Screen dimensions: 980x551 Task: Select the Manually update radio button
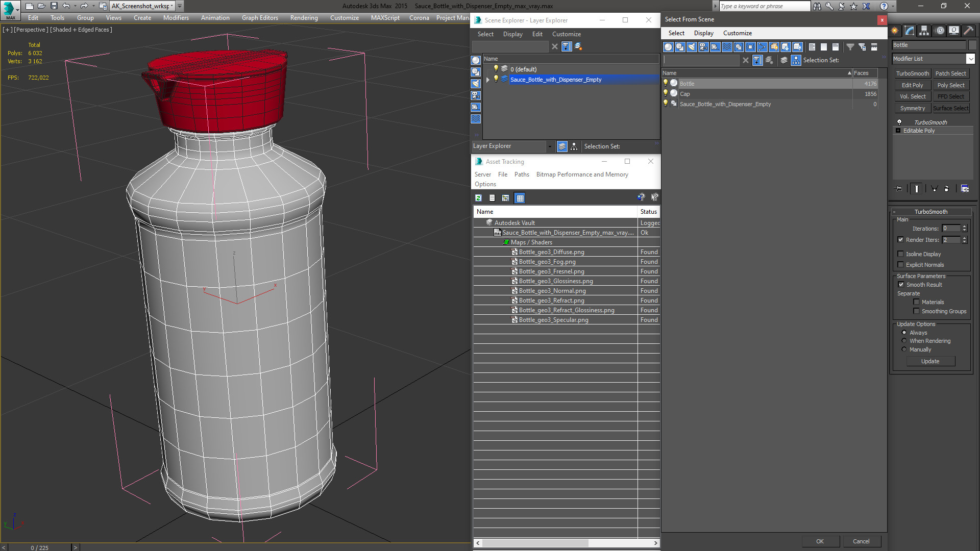[904, 349]
